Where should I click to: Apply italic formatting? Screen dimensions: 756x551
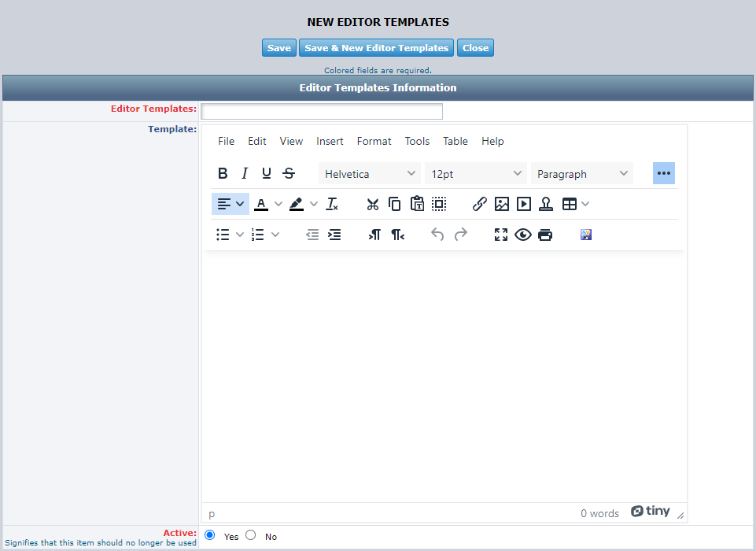tap(245, 173)
